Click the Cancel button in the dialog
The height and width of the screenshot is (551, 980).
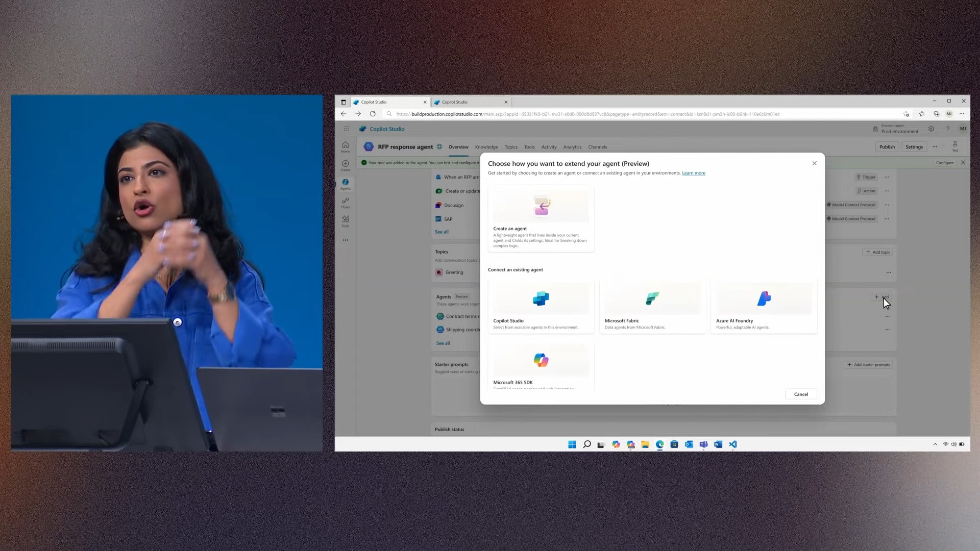click(x=801, y=394)
